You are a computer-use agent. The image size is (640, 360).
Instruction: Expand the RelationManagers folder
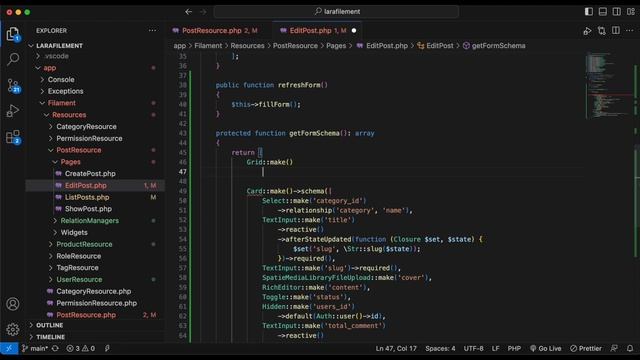coord(89,221)
